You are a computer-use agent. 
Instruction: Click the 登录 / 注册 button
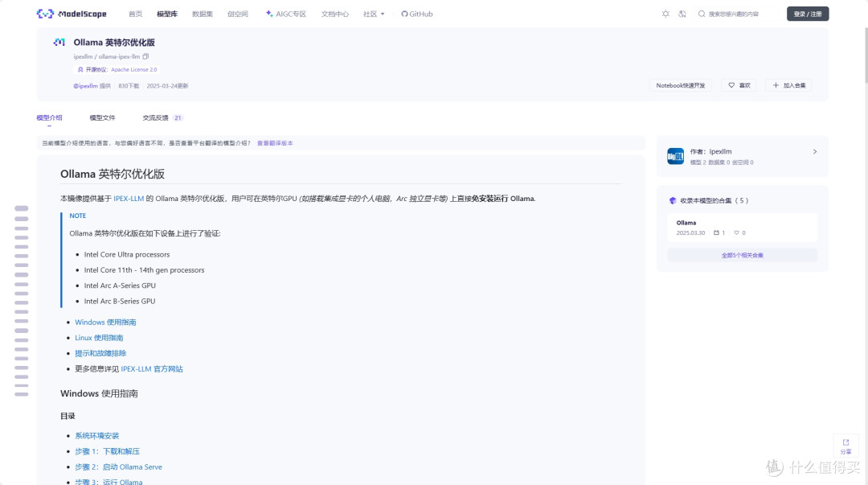pos(808,14)
